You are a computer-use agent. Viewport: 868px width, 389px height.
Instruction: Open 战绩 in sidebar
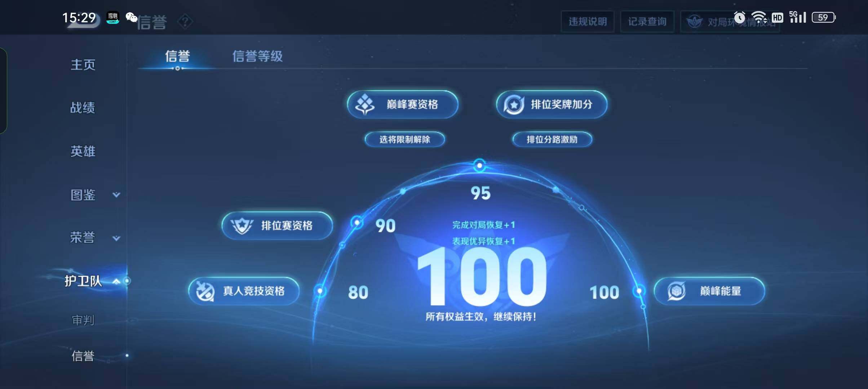pos(83,108)
